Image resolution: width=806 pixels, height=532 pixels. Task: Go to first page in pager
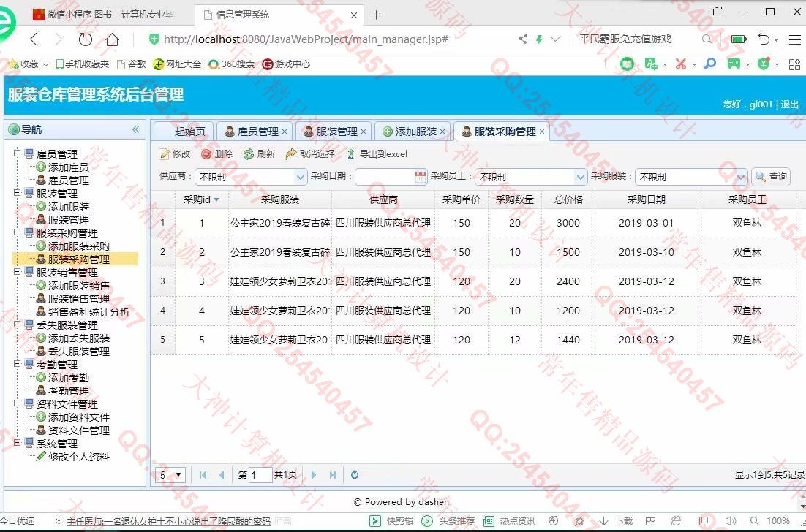(x=203, y=475)
